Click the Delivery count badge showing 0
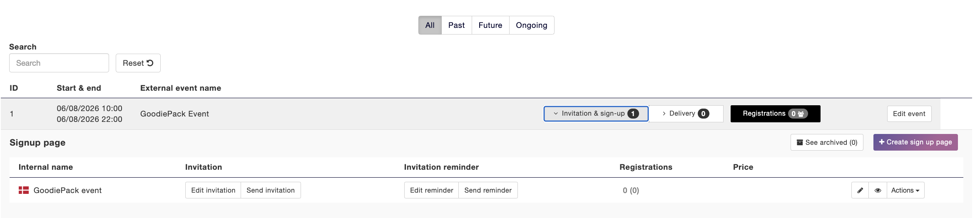Image resolution: width=980 pixels, height=218 pixels. tap(703, 114)
